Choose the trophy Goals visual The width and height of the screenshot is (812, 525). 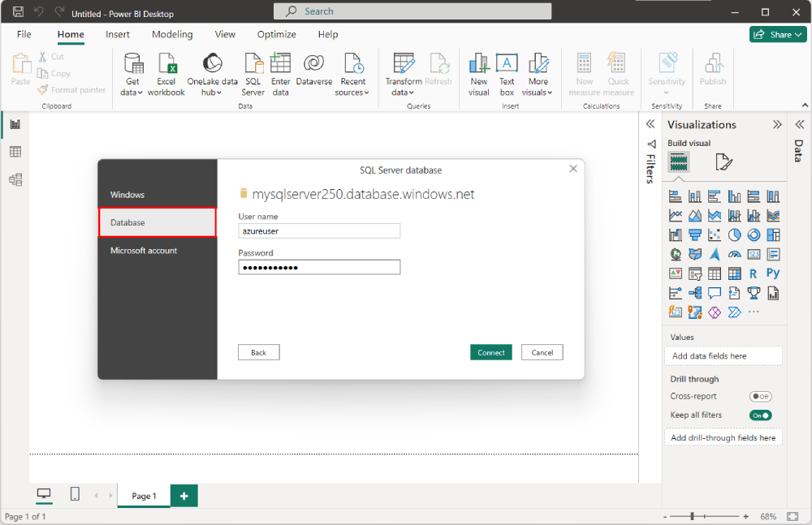754,293
